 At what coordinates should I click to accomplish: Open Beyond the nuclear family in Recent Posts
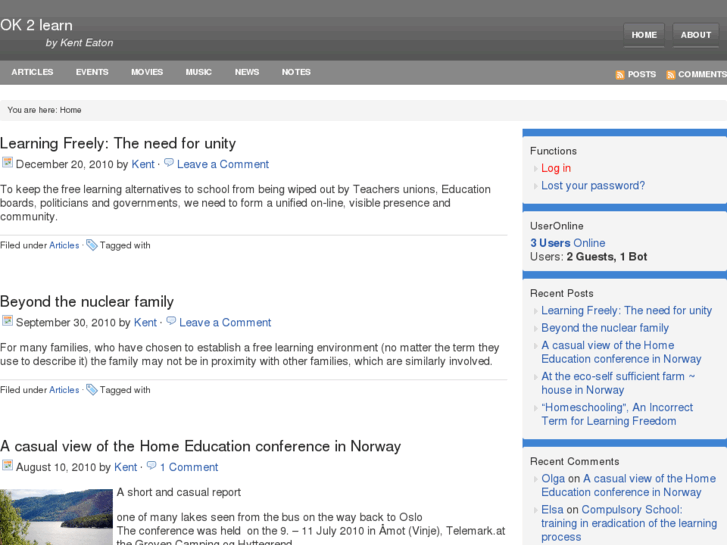click(605, 328)
